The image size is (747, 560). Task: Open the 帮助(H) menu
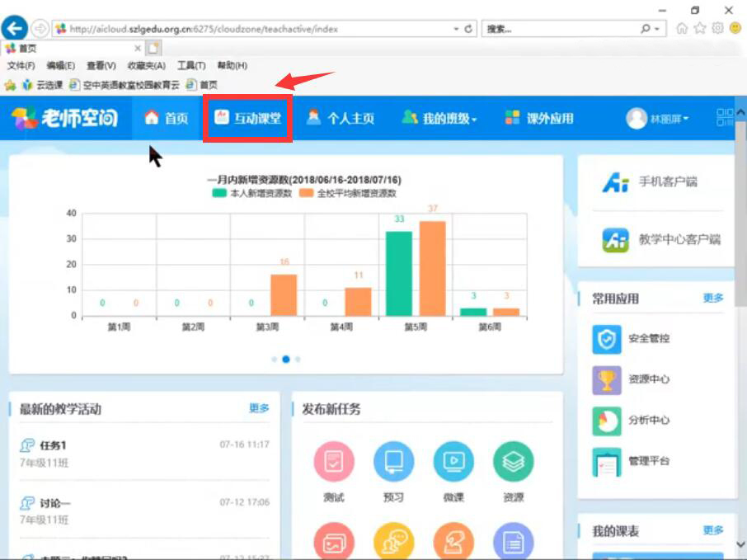[x=232, y=66]
